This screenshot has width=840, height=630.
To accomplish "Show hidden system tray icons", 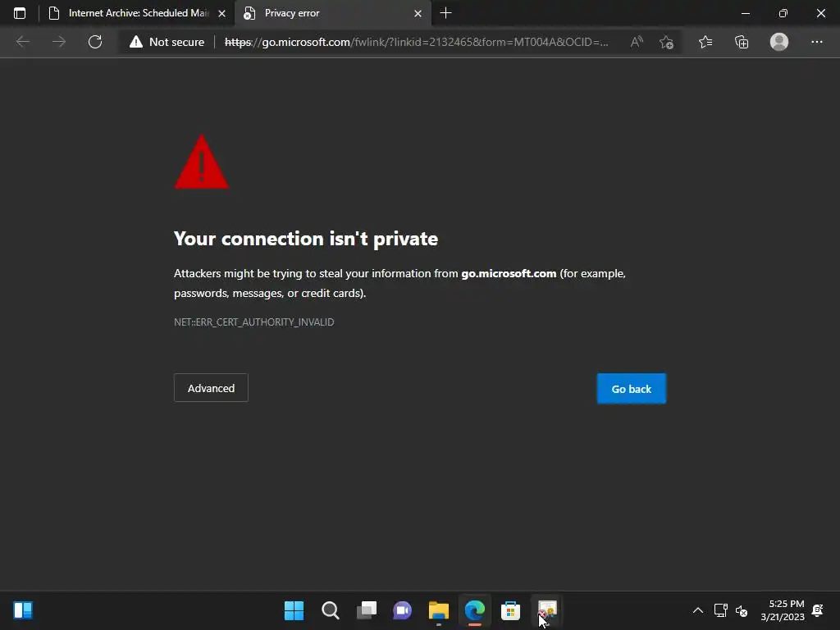I will pos(697,610).
